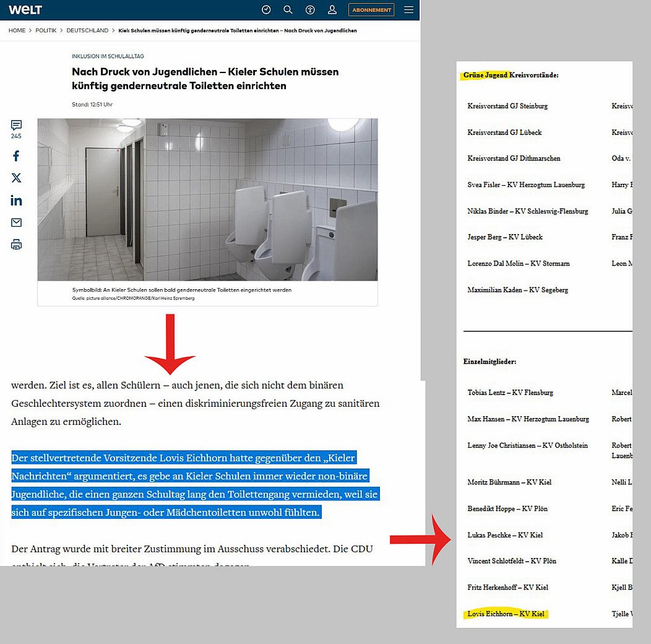
Task: Open the search magnifier icon
Action: pos(288,10)
